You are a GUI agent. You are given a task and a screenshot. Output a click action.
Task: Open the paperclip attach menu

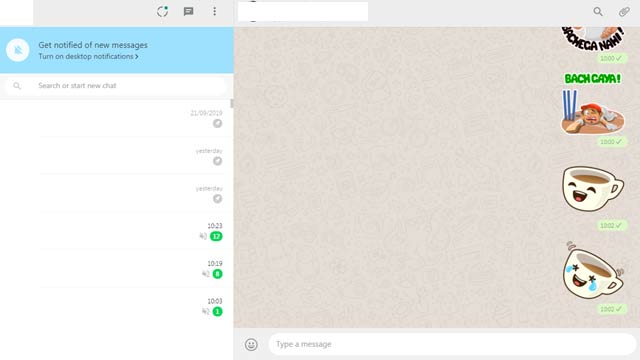pos(624,11)
